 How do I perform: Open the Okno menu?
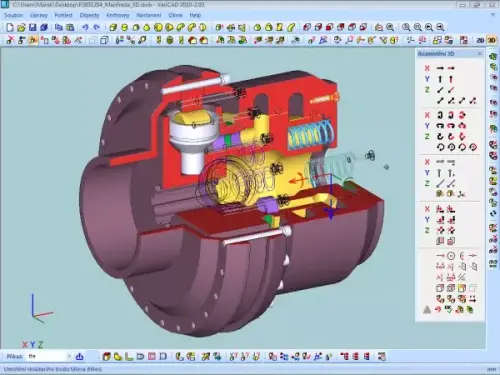(175, 15)
